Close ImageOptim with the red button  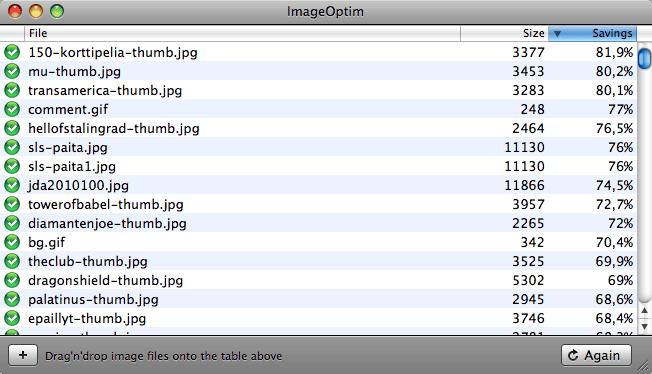(x=15, y=11)
